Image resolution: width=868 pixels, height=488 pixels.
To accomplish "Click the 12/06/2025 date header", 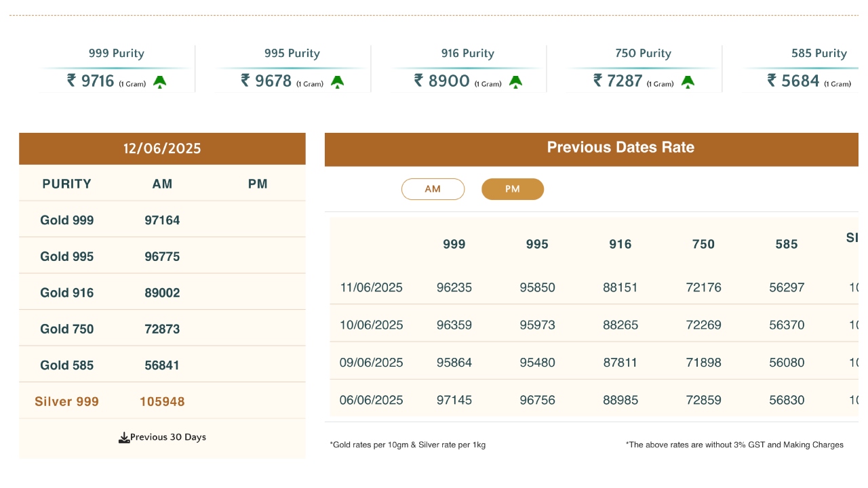I will point(162,148).
